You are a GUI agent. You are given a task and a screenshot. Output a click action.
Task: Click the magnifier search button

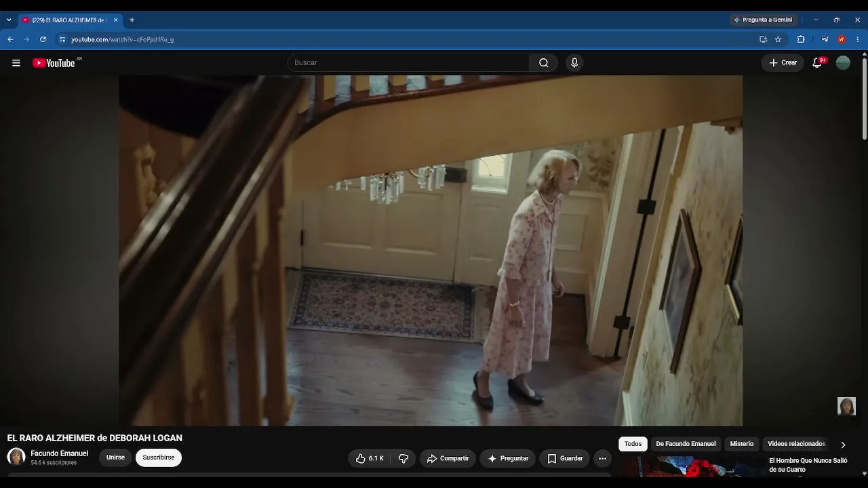(x=544, y=63)
